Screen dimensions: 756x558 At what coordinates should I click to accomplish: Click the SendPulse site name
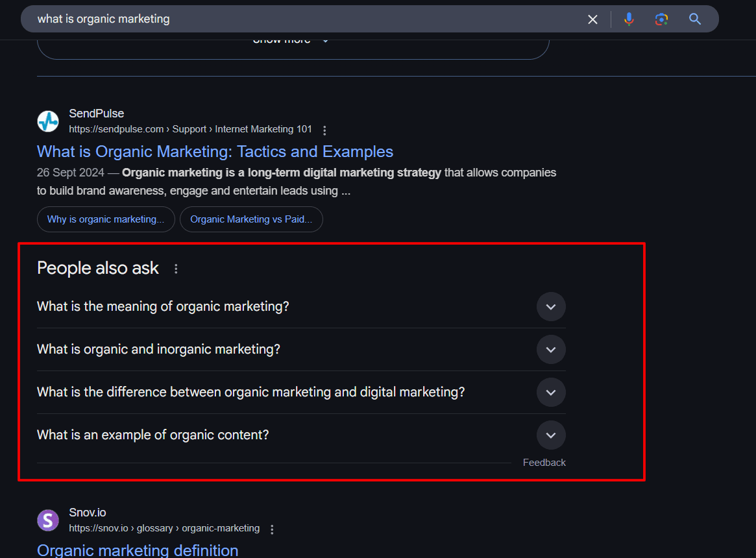click(x=97, y=114)
